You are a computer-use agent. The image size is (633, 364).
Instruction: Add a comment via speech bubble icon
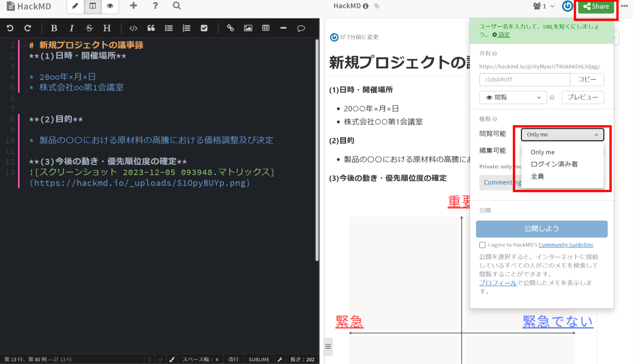(301, 28)
